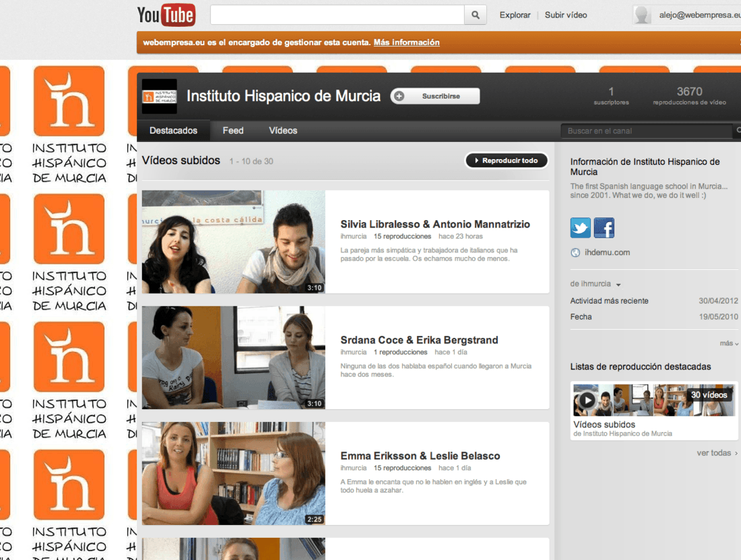Click the globe icon beside ihdemu.com
Viewport: 741px width, 560px height.
[x=575, y=252]
